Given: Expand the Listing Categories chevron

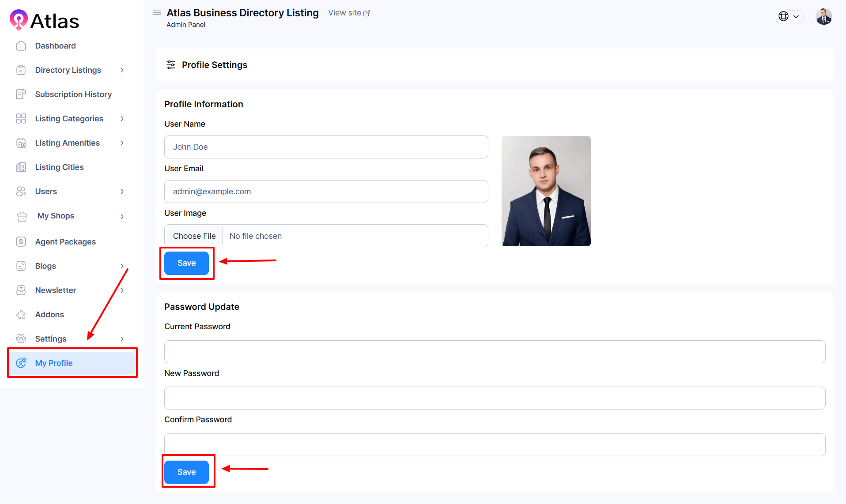Looking at the screenshot, I should (122, 119).
